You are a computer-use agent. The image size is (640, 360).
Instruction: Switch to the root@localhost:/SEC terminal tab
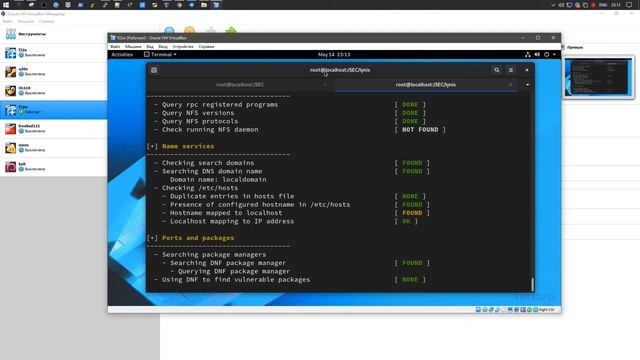[x=240, y=85]
